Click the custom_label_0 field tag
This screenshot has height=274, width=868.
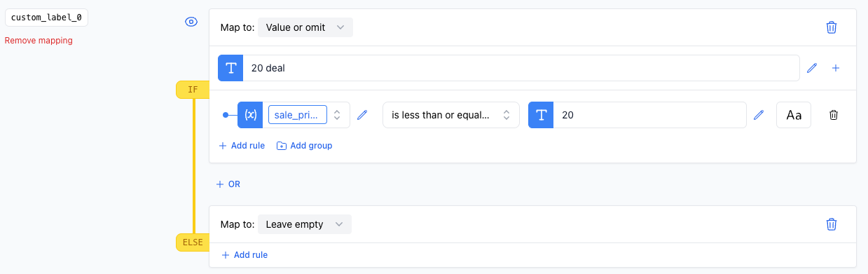46,18
